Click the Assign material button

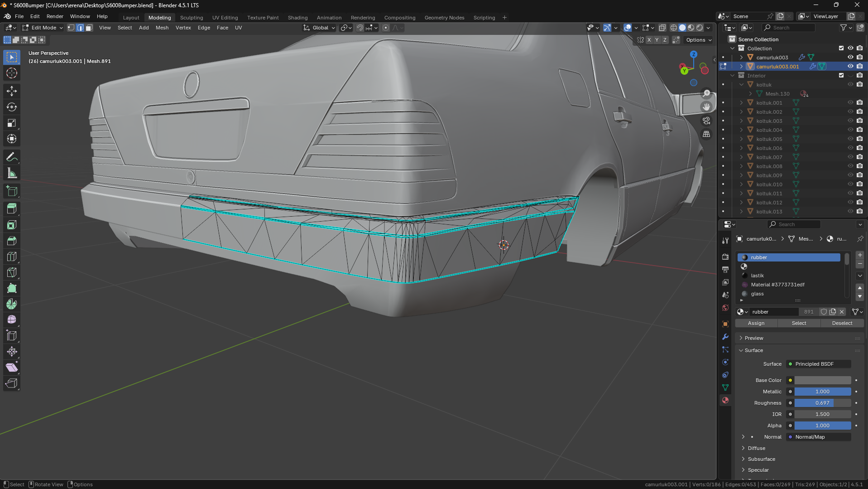point(756,323)
